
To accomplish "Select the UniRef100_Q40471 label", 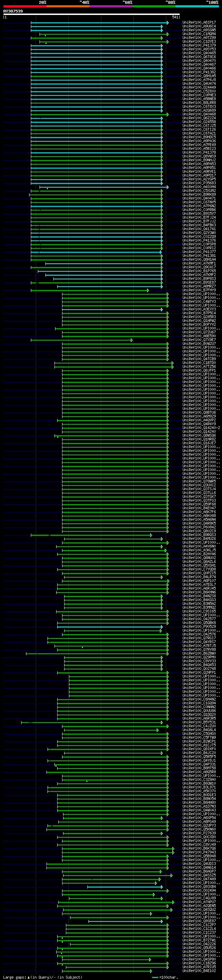I will [199, 198].
